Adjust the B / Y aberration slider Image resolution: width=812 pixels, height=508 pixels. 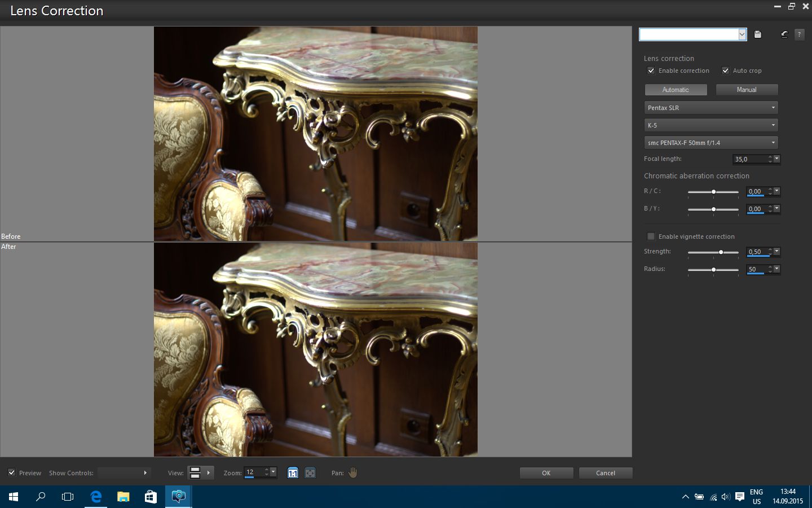(713, 209)
